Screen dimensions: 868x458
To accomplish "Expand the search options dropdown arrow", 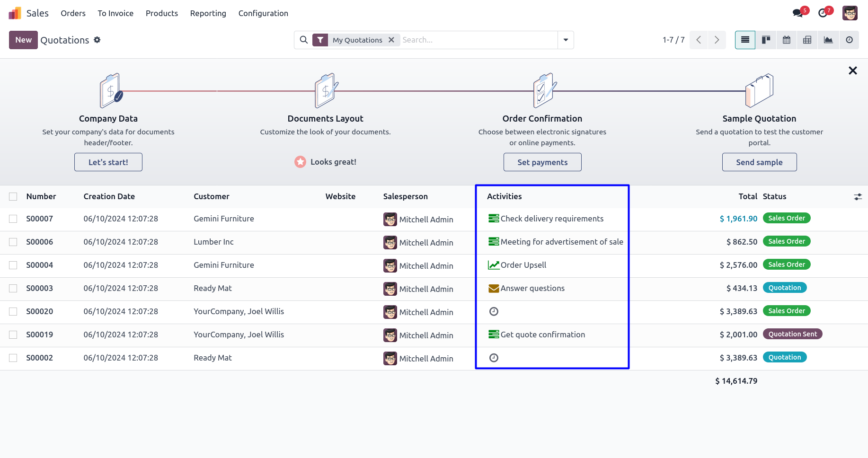I will tap(566, 40).
